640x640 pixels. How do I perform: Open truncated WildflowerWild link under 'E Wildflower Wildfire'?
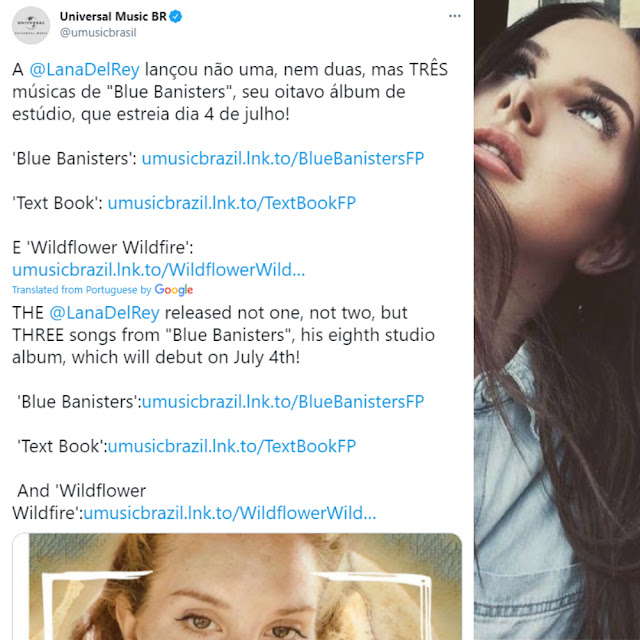point(159,270)
